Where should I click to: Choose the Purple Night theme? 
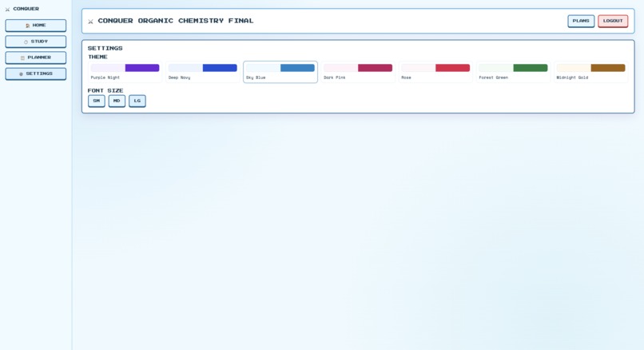[x=125, y=72]
